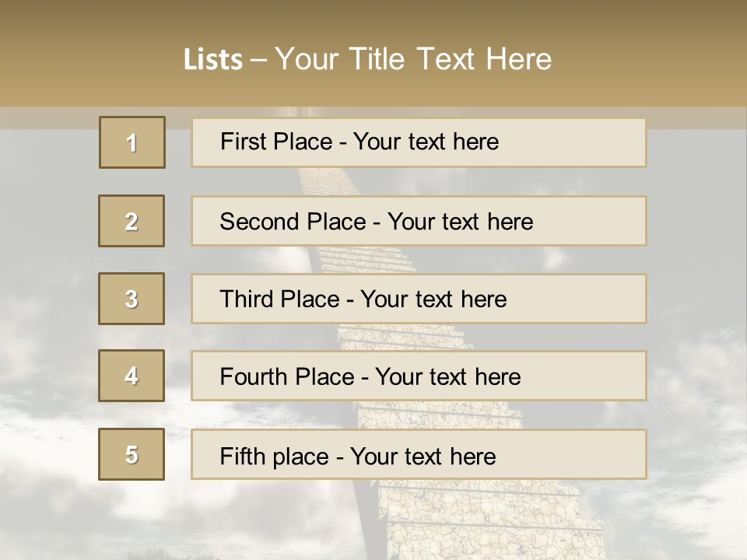Screen dimensions: 747x560
Task: Click the bold word Lists in title
Action: [x=213, y=60]
